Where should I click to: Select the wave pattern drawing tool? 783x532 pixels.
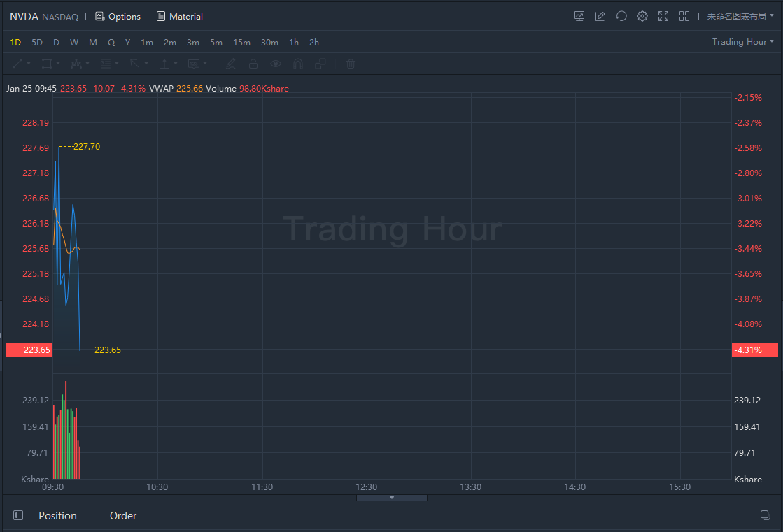click(76, 64)
